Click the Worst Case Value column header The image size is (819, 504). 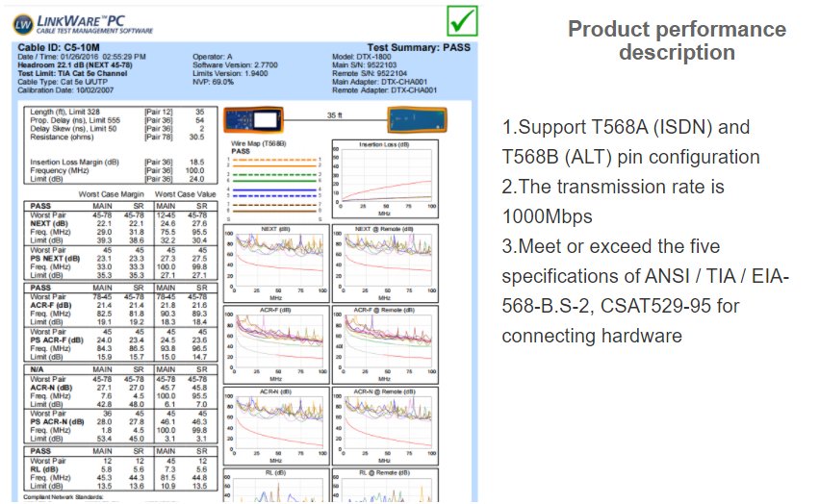coord(185,194)
